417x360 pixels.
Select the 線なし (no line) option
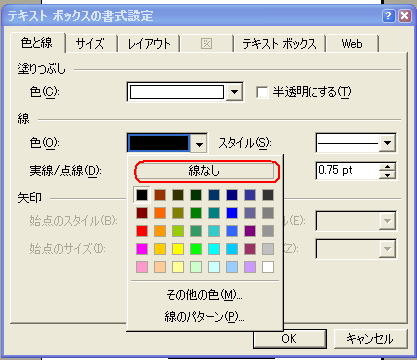click(204, 171)
